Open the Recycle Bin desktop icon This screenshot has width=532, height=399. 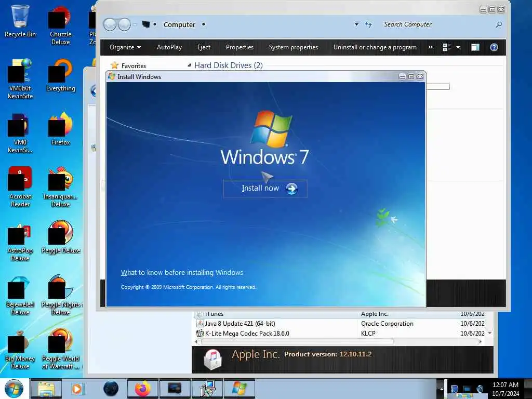20,21
